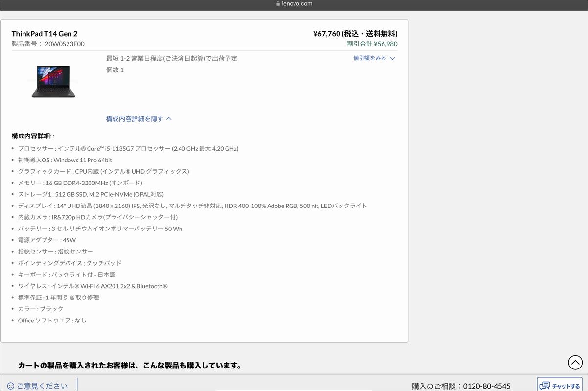Image resolution: width=588 pixels, height=391 pixels.
Task: Click the ポインティングデバイス タッチパッド line
Action: click(x=70, y=263)
